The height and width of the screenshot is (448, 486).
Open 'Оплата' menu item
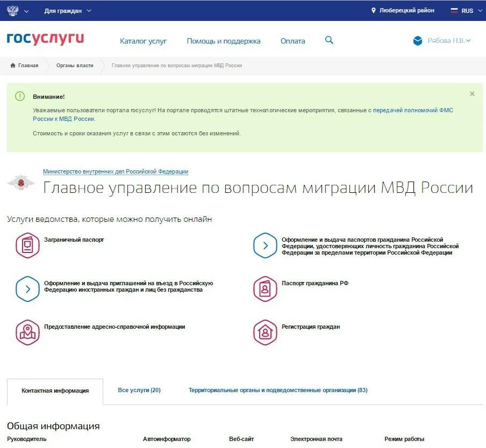pos(292,41)
